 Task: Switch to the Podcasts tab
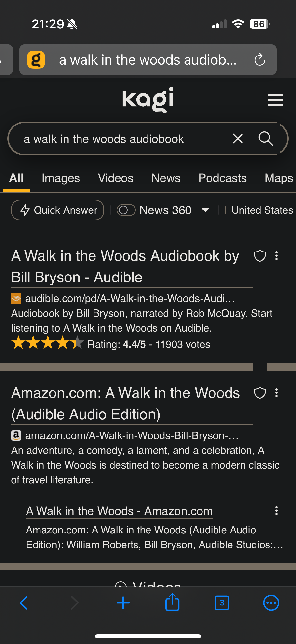[222, 178]
